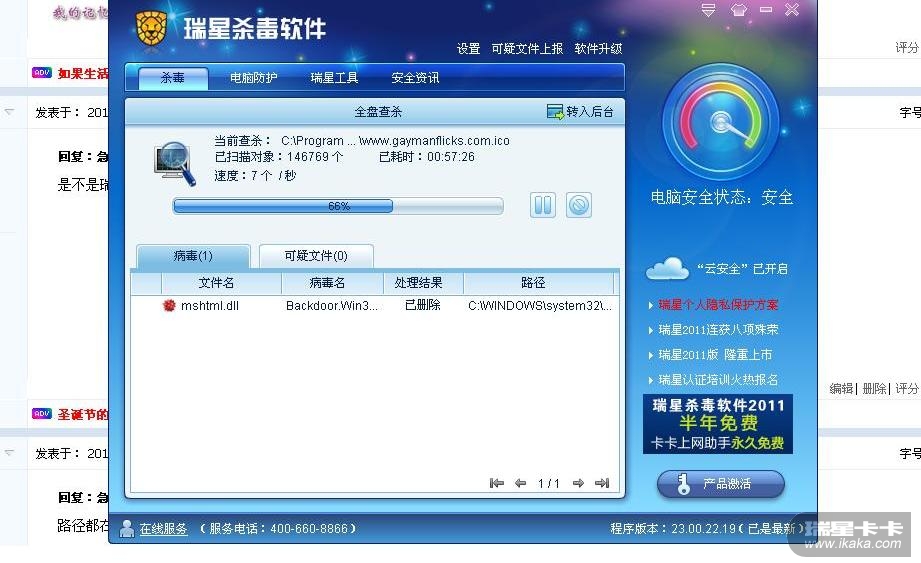Viewport: 921px width, 563px height.
Task: Select the 可疑文件(0) results tab
Action: coord(316,256)
